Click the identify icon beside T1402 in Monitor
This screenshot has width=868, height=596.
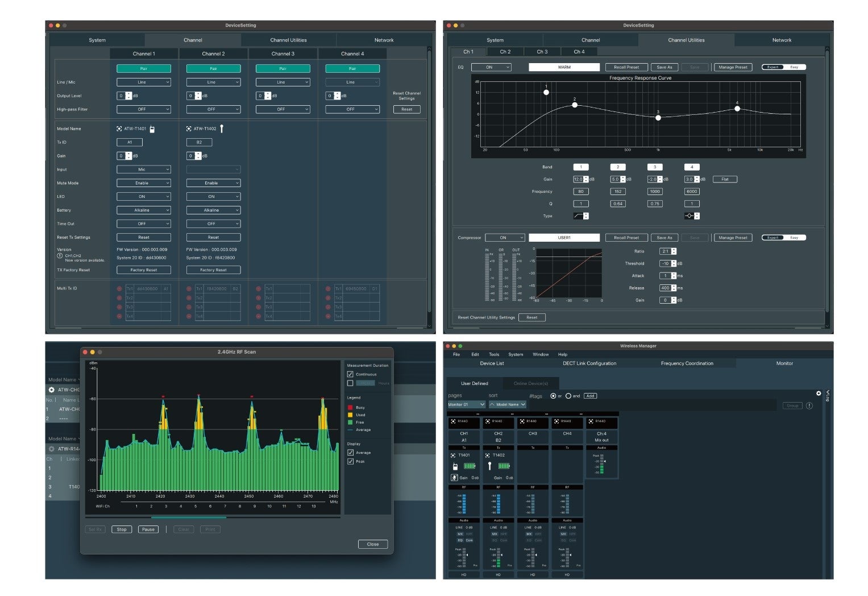pos(487,456)
